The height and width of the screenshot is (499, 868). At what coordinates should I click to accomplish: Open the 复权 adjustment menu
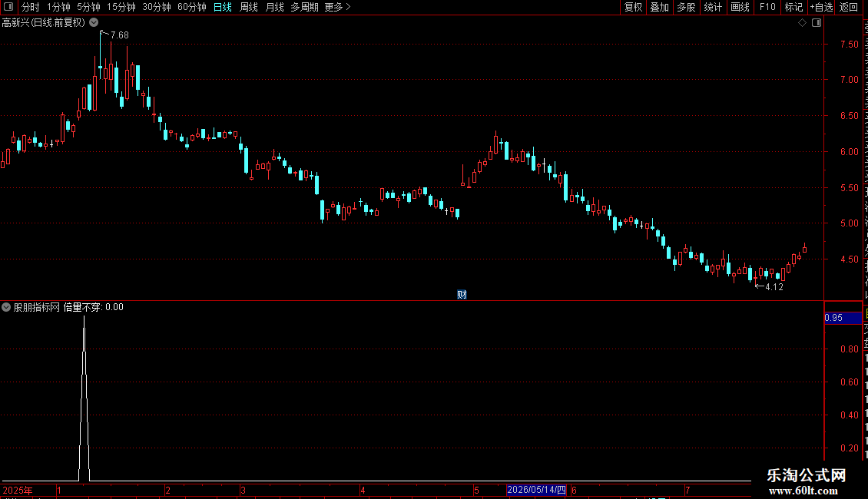point(633,7)
